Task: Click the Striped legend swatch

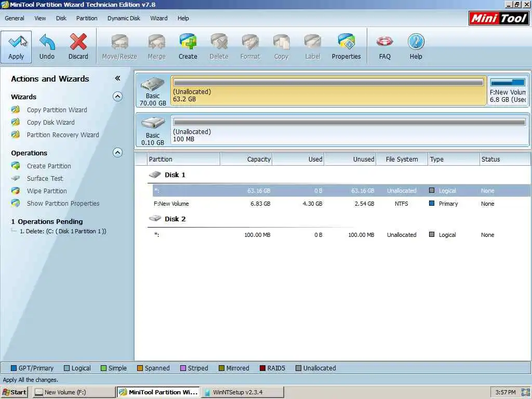Action: click(x=183, y=368)
